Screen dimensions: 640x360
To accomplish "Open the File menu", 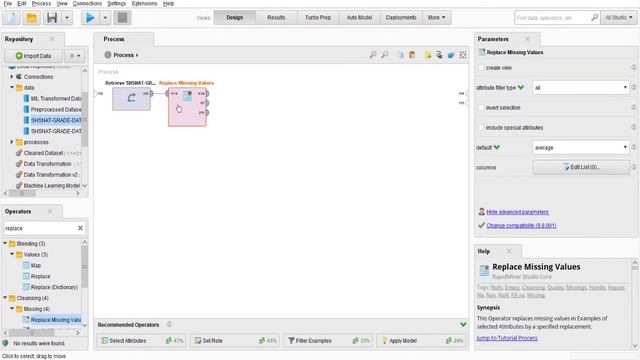I will [8, 3].
